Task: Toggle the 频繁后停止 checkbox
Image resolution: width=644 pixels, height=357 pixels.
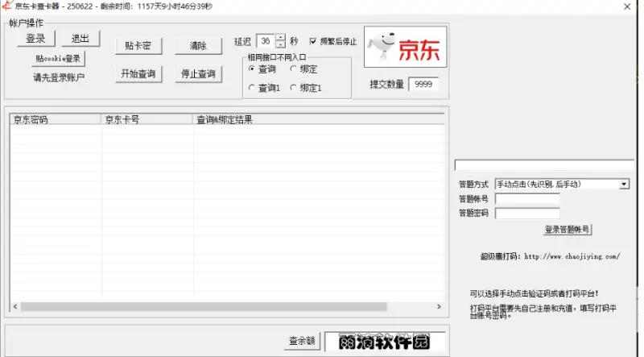Action: (x=313, y=41)
